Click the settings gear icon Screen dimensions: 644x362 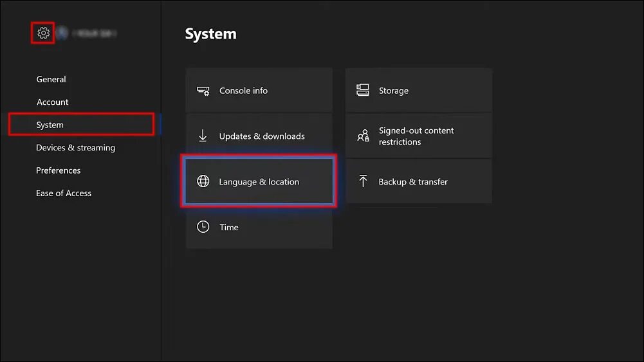[43, 33]
